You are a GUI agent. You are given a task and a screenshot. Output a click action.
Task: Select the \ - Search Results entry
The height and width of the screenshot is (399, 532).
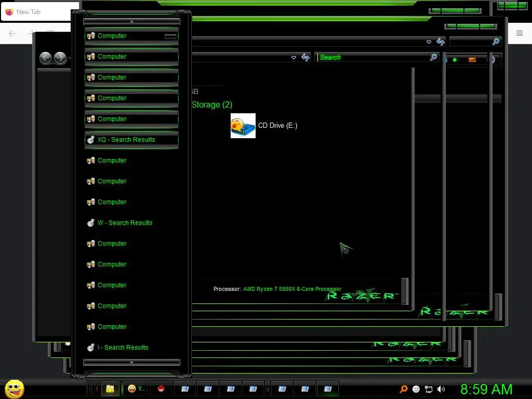[131, 348]
